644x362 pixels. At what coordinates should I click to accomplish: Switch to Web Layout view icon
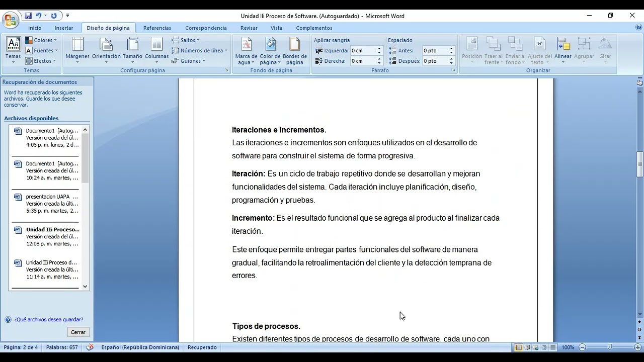pos(535,347)
